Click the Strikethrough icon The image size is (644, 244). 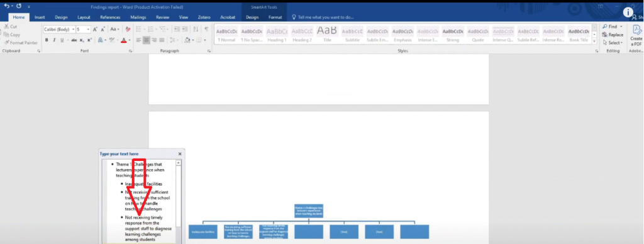pos(74,40)
